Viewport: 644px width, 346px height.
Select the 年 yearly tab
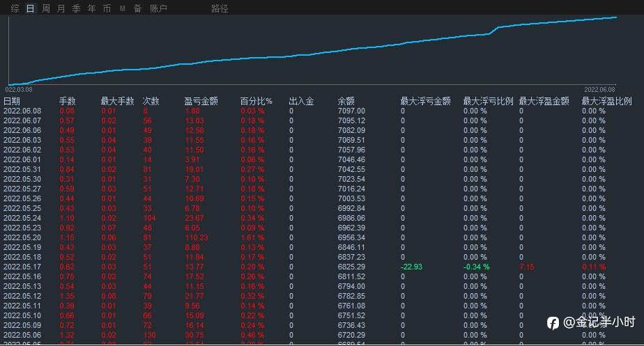click(91, 8)
